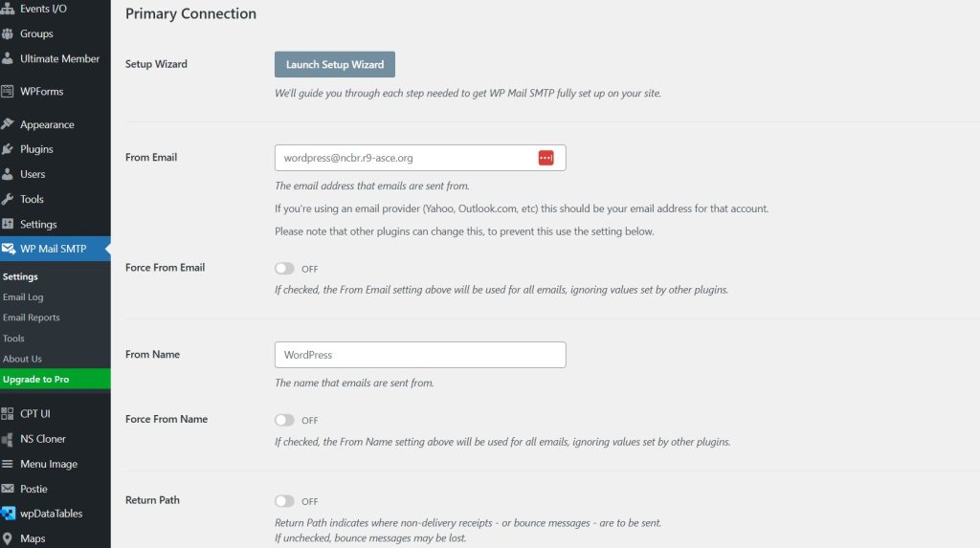Open the About Us submenu page
The width and height of the screenshot is (980, 548).
(x=23, y=359)
